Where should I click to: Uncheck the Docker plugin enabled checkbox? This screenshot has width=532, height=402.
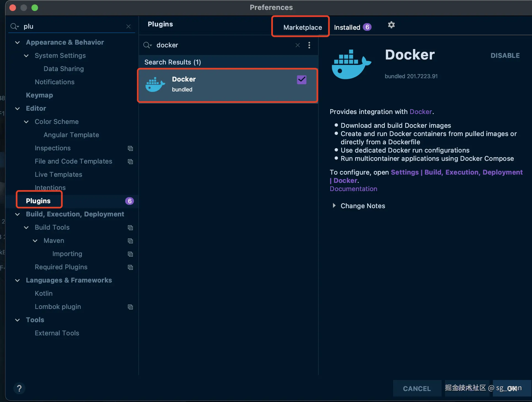(x=302, y=80)
